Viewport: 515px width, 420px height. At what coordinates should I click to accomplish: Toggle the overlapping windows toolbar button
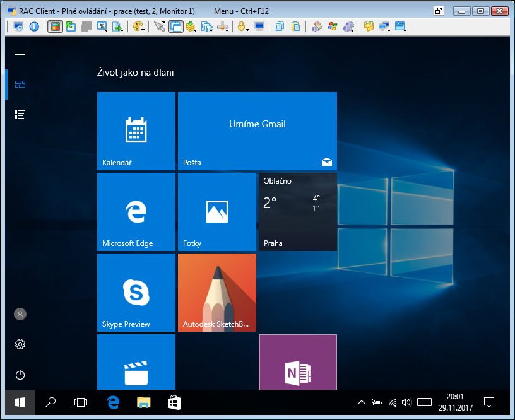click(175, 26)
